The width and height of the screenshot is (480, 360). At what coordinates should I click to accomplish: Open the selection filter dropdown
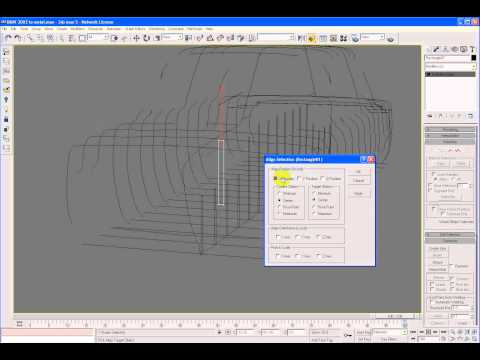(97, 37)
